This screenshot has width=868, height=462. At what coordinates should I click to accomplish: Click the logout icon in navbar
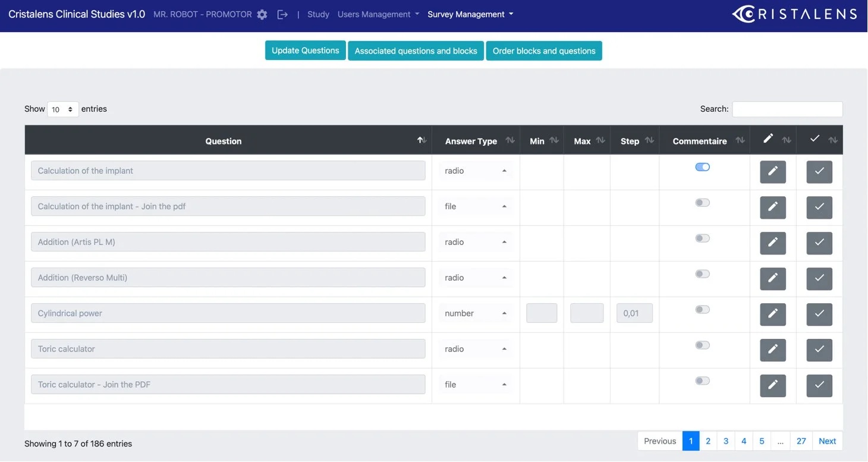coord(282,15)
